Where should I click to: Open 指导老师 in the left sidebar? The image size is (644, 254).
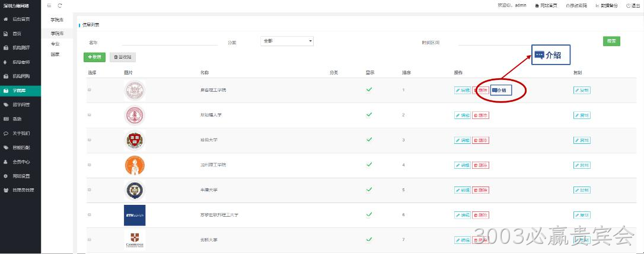pos(21,62)
